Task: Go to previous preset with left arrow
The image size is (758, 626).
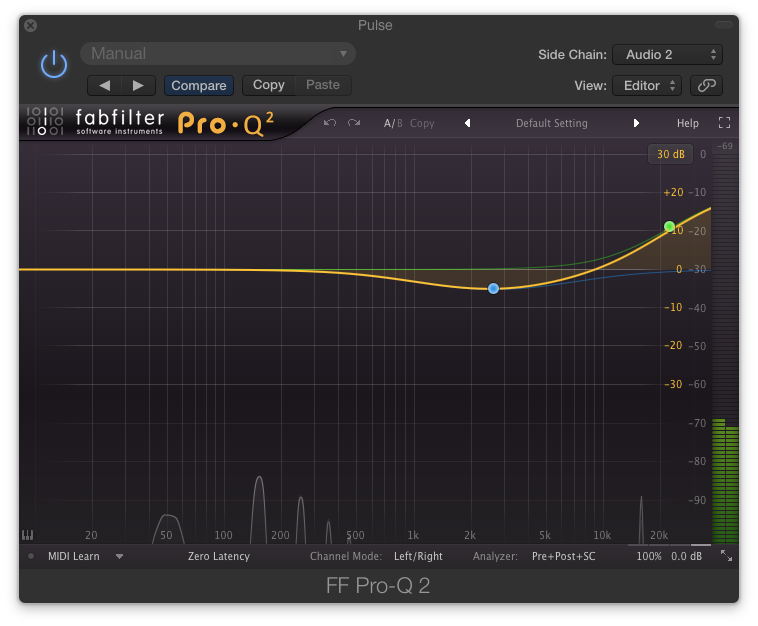Action: click(104, 86)
